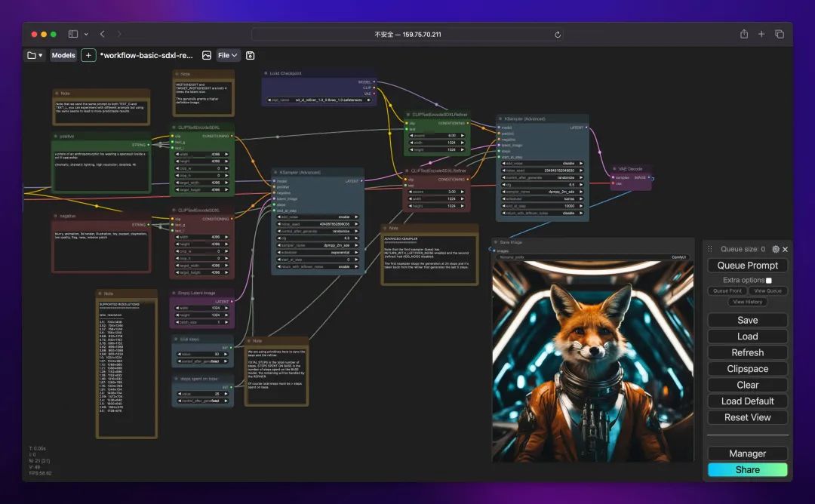Viewport: 815px width, 504px height.
Task: Open Clipspace
Action: pyautogui.click(x=747, y=369)
